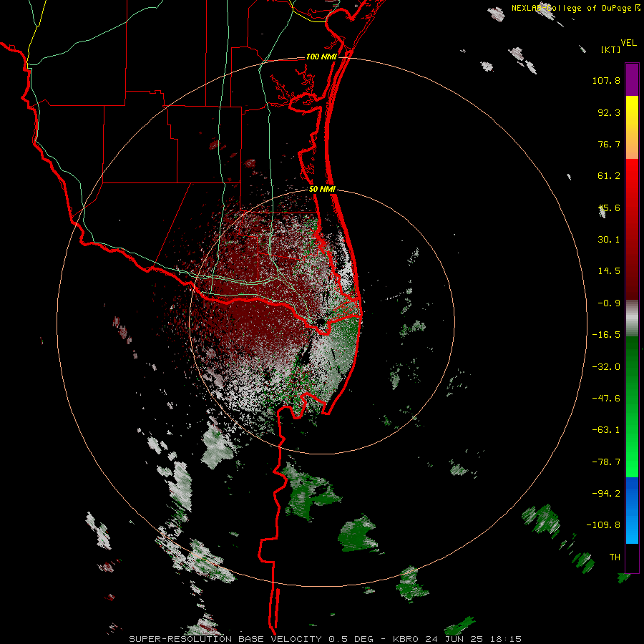Image resolution: width=644 pixels, height=644 pixels.
Task: Click the purple segment of the velocity color bar
Action: (632, 79)
